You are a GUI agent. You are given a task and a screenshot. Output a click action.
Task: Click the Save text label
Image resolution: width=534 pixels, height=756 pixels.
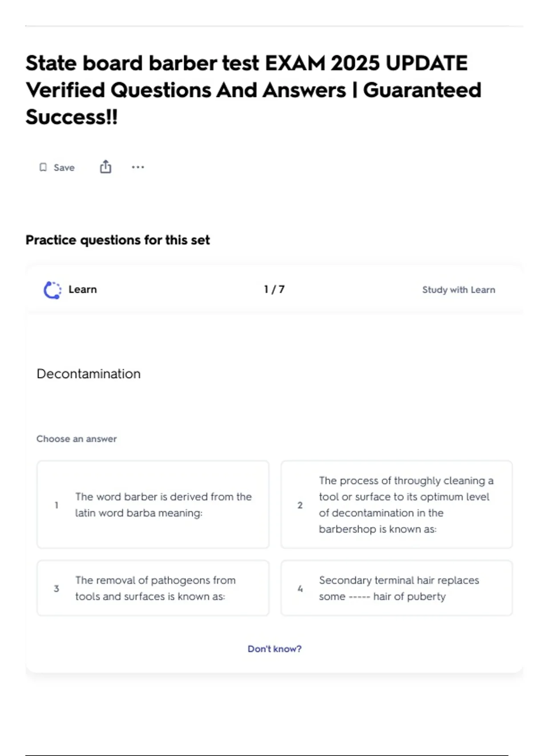coord(64,168)
